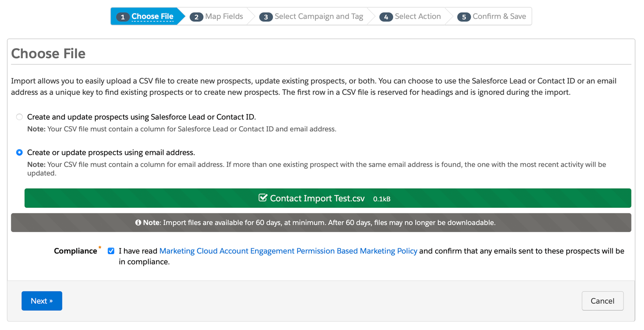Click the info icon in the 60-day note
The height and width of the screenshot is (330, 644).
[x=138, y=223]
